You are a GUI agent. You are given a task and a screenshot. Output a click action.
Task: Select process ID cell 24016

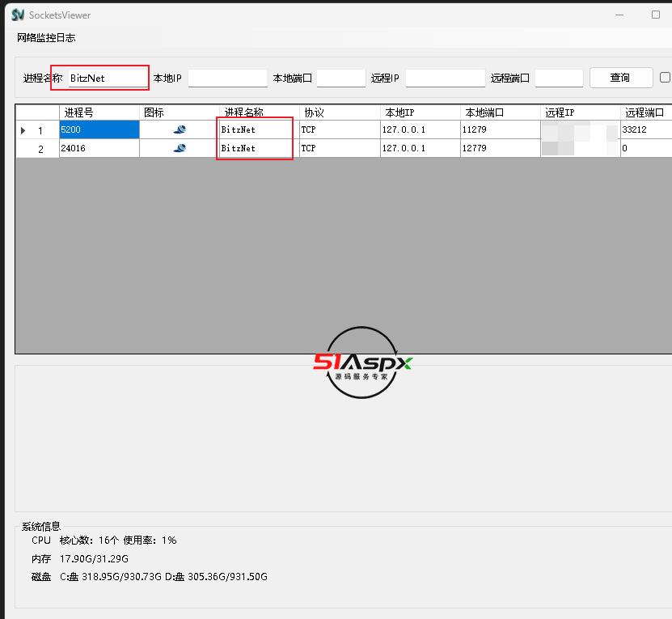click(99, 148)
